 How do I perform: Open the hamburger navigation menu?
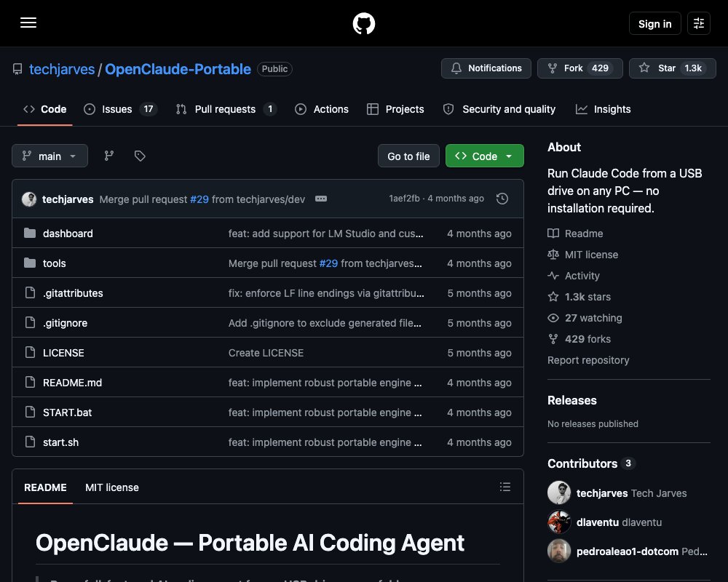tap(28, 23)
